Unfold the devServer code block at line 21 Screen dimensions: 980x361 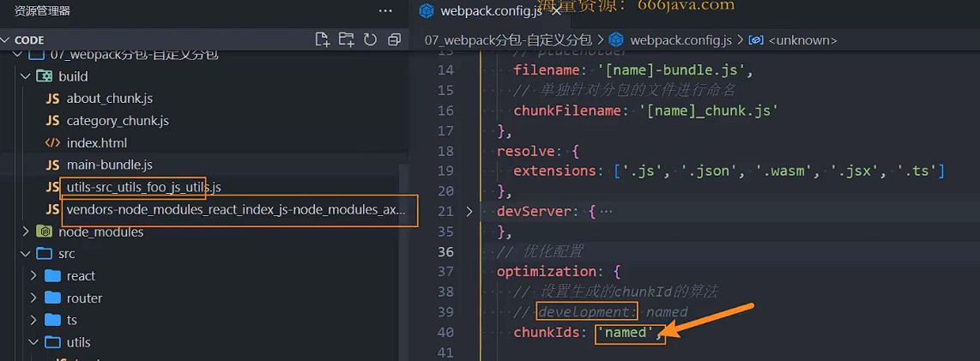(469, 211)
